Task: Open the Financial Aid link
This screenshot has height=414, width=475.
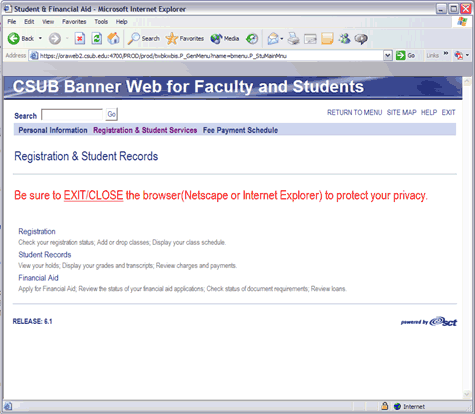Action: coord(38,278)
